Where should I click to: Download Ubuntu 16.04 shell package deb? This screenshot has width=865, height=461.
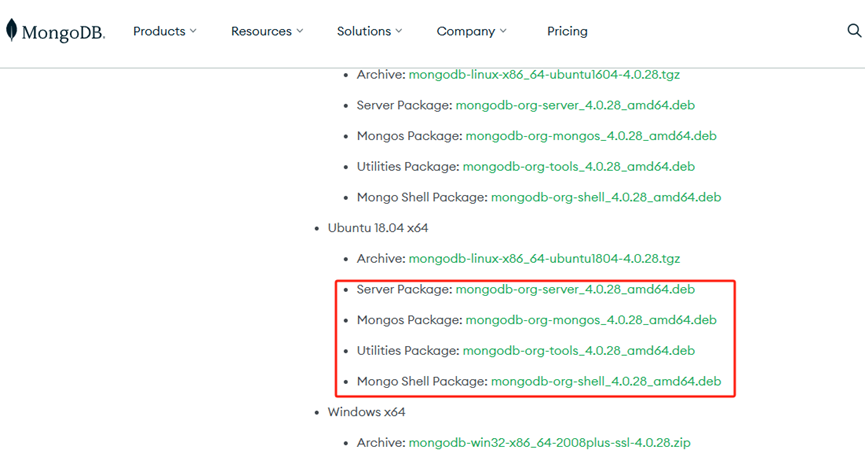(x=606, y=197)
